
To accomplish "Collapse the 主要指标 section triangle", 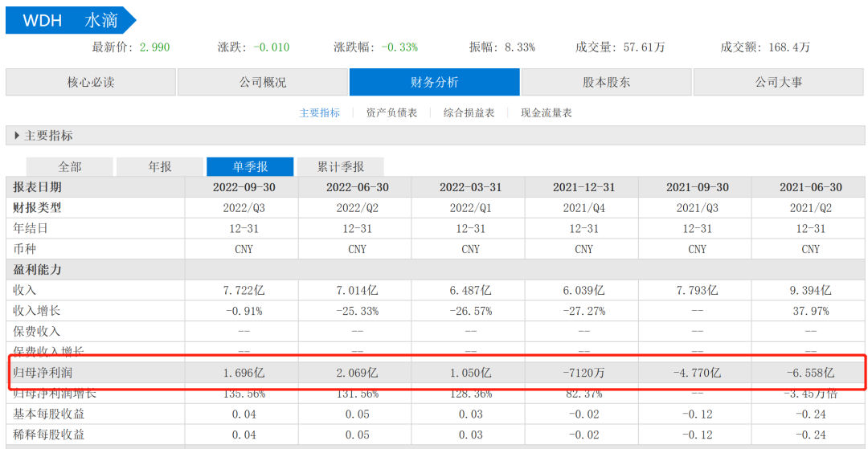I will pos(17,136).
